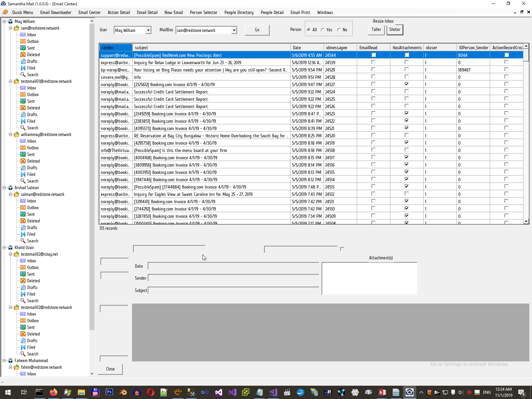Screen dimensions: 532x399
Task: Open New Email menu item
Action: point(174,12)
